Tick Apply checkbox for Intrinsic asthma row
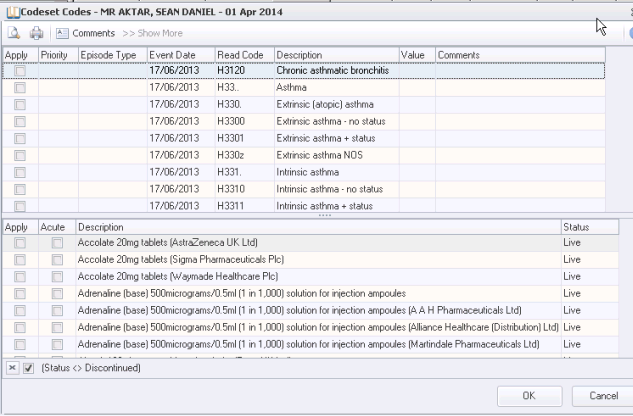Image resolution: width=633 pixels, height=416 pixels. [x=19, y=172]
